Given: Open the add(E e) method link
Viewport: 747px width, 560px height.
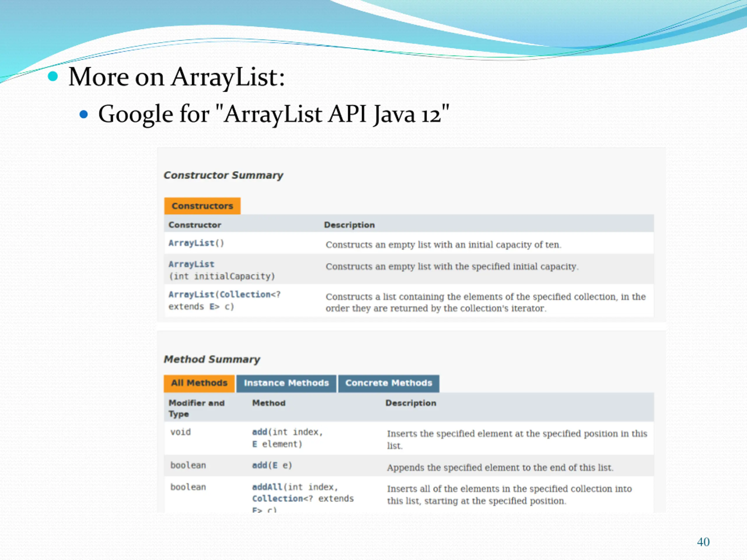Looking at the screenshot, I should pyautogui.click(x=260, y=466).
